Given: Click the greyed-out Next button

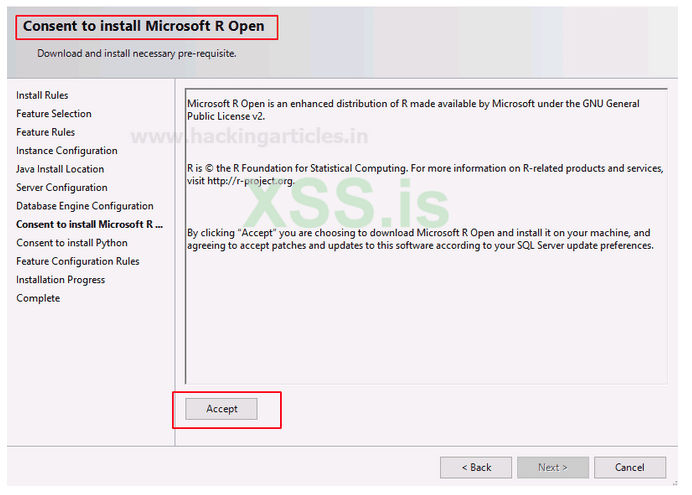Looking at the screenshot, I should tap(553, 467).
